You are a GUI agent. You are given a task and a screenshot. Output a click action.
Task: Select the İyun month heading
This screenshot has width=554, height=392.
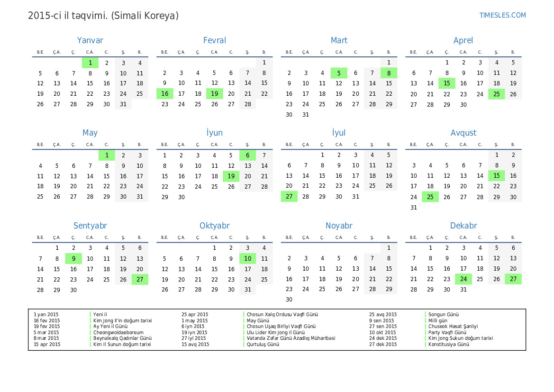[x=215, y=133]
